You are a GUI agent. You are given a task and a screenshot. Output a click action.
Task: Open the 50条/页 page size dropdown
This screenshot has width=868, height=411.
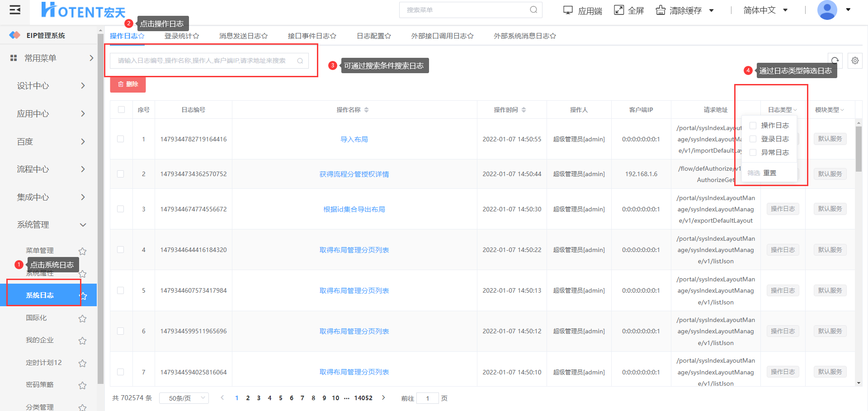[x=184, y=398]
